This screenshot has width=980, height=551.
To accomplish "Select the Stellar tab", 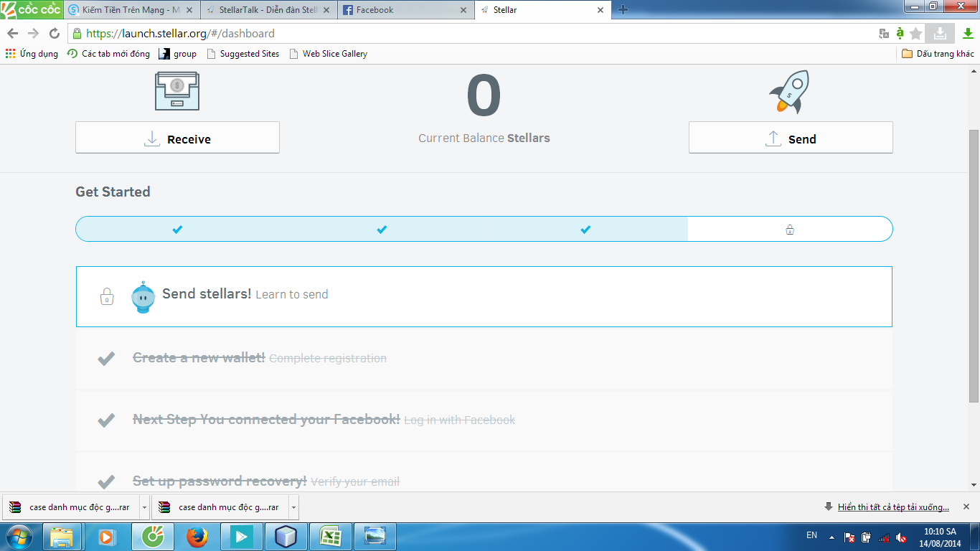I will (542, 10).
